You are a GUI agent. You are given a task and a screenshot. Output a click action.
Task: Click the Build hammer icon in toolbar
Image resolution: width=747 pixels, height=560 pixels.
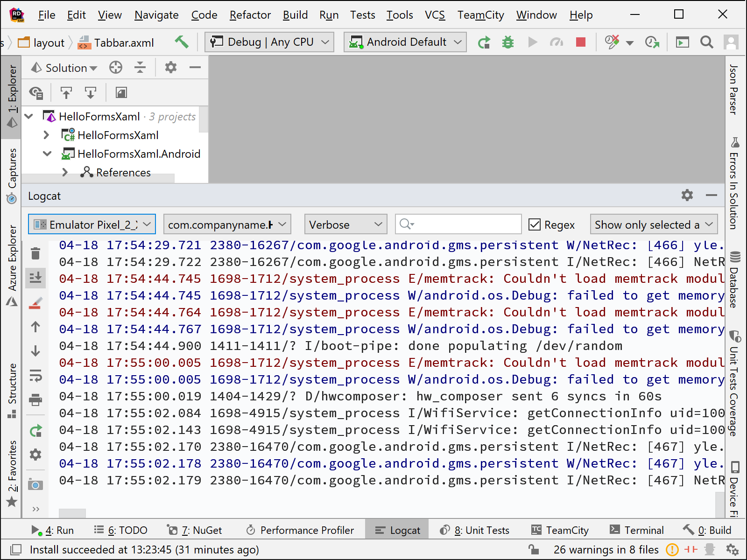[182, 42]
